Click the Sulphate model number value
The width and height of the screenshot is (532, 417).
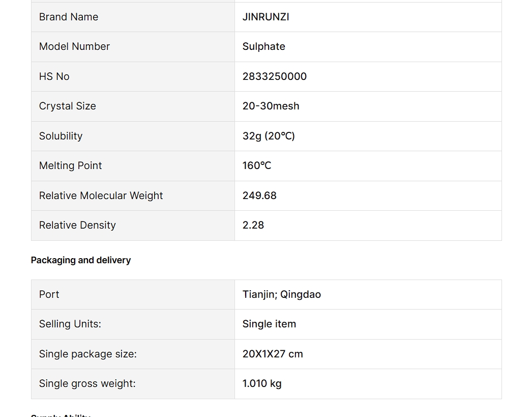(263, 46)
